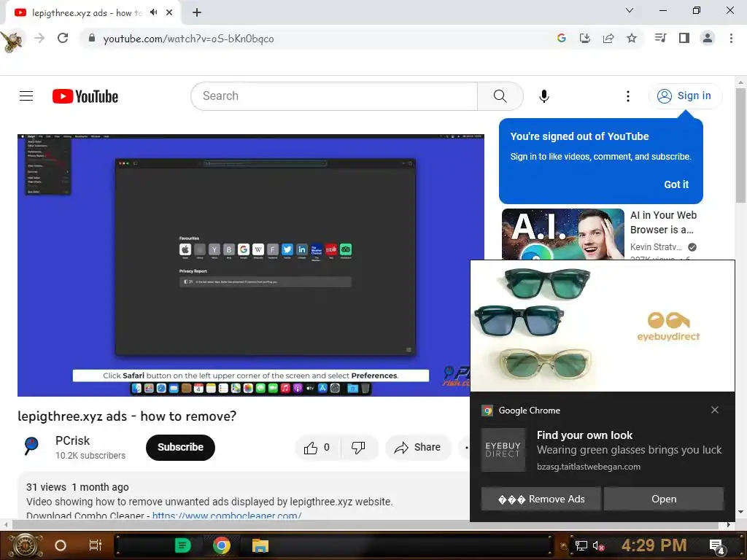Open the Chrome profile avatar
The width and height of the screenshot is (747, 560).
(x=708, y=38)
